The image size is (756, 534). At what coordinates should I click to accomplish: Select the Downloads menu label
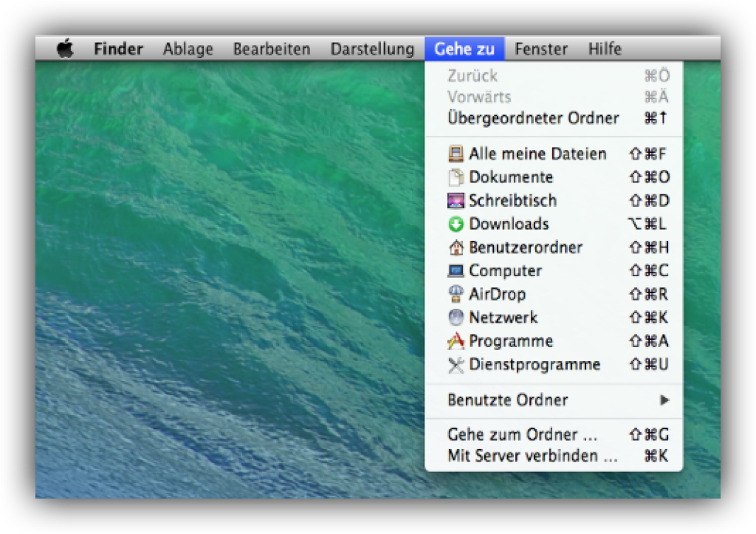tap(509, 224)
